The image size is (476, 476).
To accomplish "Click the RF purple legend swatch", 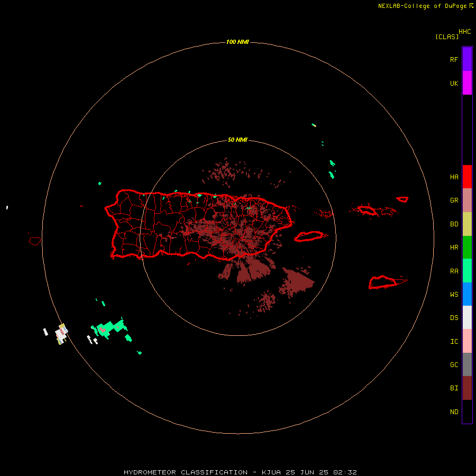I will [467, 59].
